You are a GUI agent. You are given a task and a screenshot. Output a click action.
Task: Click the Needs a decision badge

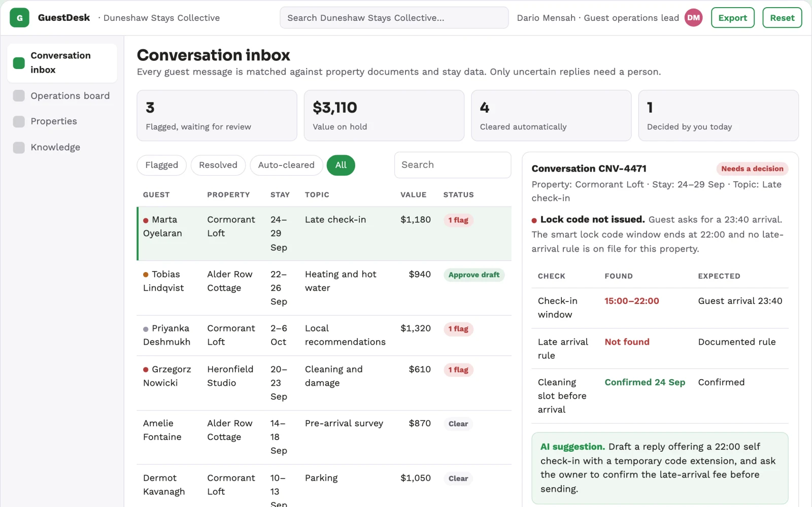752,168
